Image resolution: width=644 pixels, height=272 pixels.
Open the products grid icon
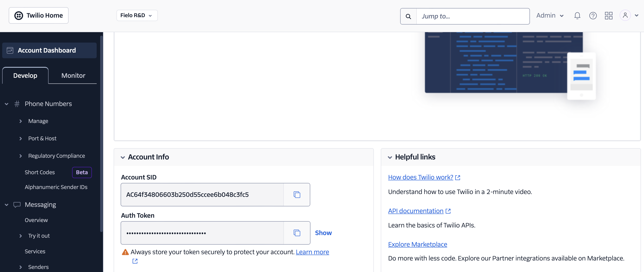(x=609, y=16)
